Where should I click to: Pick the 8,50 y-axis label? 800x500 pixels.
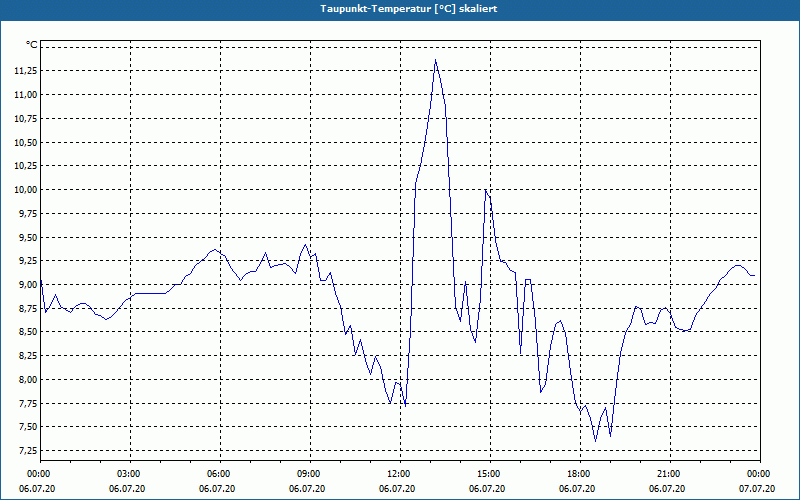pyautogui.click(x=28, y=332)
